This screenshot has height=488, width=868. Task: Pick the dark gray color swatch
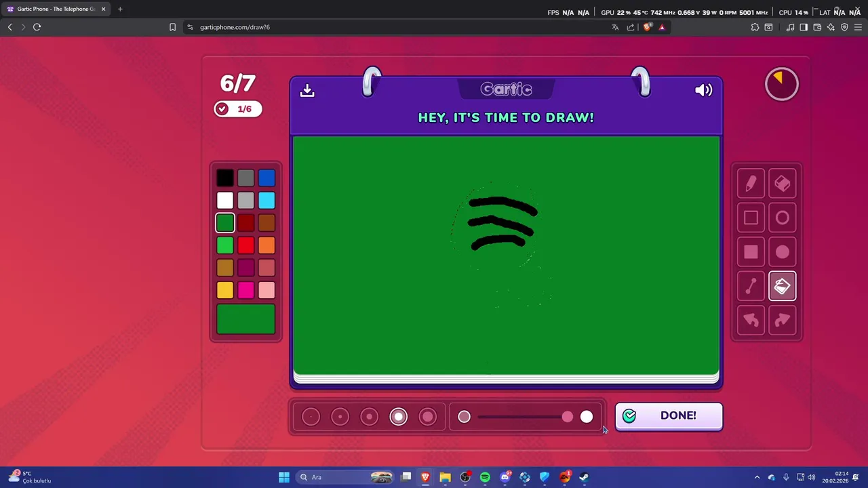[x=246, y=178]
